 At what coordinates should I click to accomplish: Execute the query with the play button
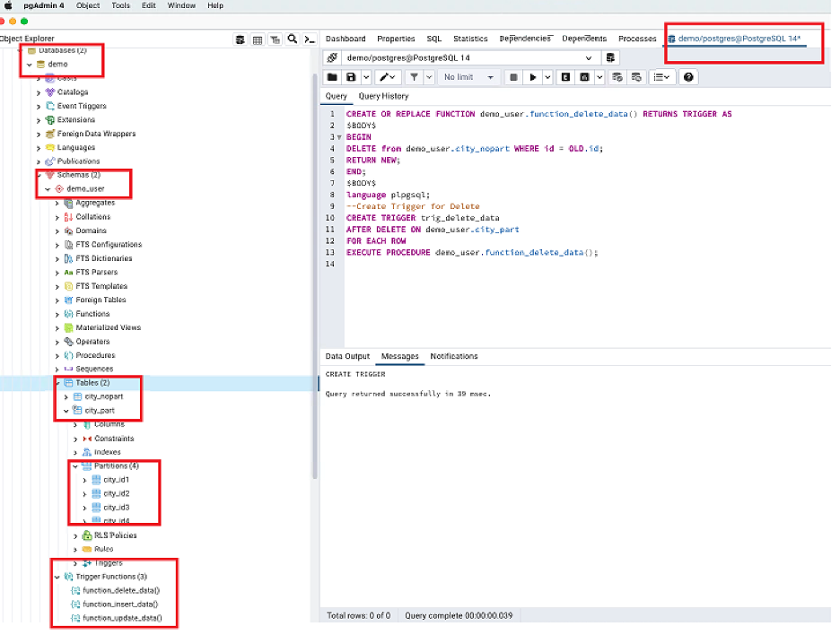point(532,77)
